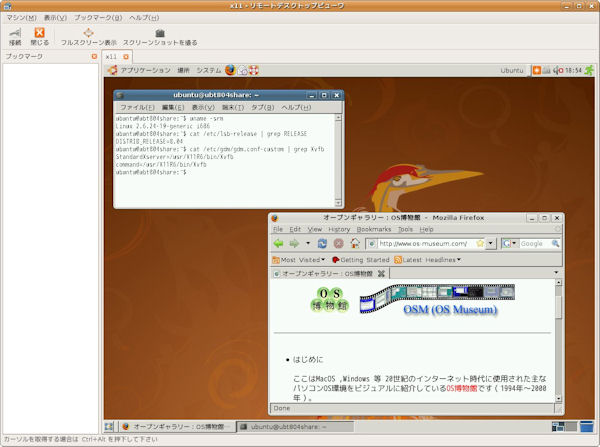Open Firefox's Bookmarks menu

(373, 229)
